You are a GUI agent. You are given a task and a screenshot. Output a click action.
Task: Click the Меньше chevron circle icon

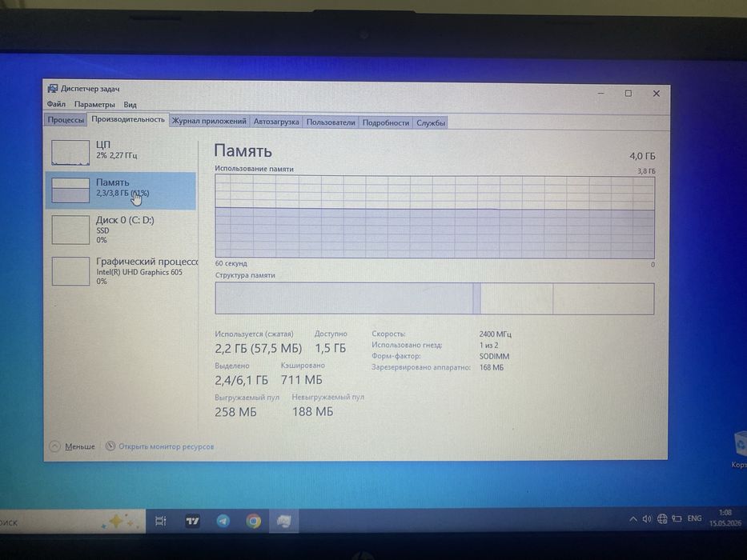tap(54, 446)
